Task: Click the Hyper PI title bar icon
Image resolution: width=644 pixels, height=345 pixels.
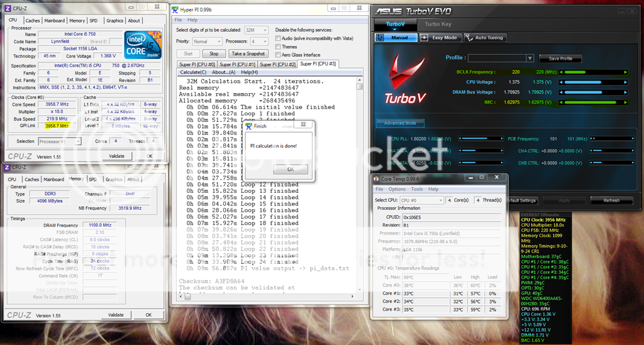Action: [x=175, y=10]
